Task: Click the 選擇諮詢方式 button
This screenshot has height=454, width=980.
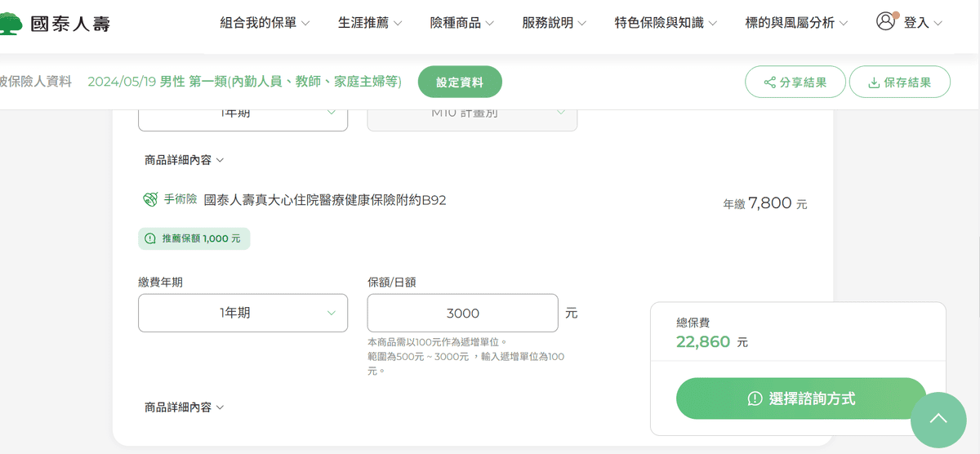Action: [x=801, y=398]
